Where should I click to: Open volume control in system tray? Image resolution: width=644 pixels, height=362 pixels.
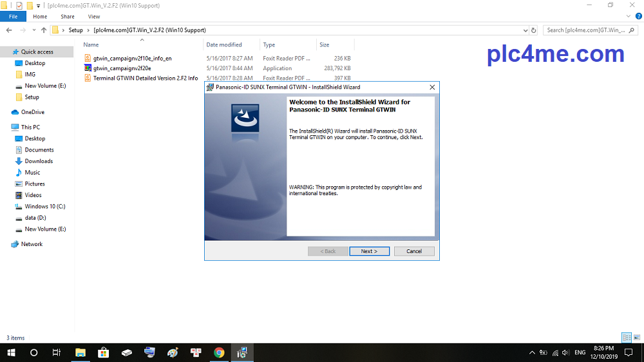click(566, 352)
